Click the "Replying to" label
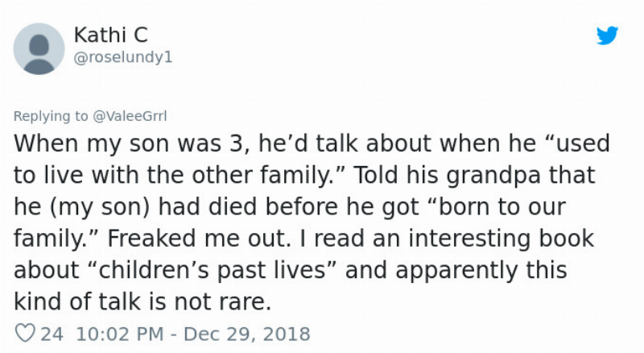Viewport: 644px width, 353px height. pos(52,116)
